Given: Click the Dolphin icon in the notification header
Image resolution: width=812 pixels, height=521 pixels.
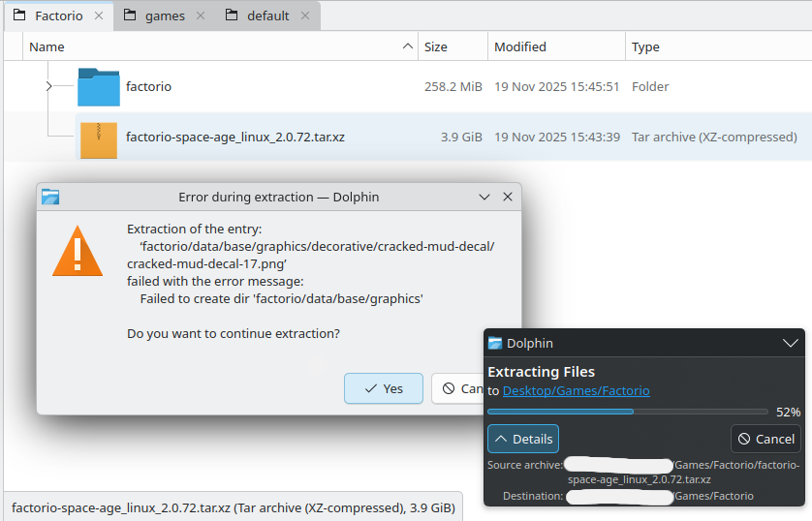Looking at the screenshot, I should click(495, 343).
